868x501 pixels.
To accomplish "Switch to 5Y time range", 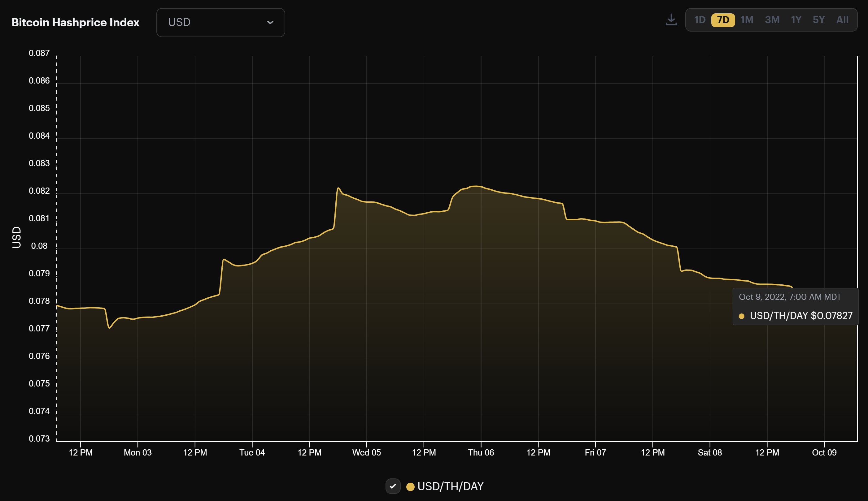I will pos(819,20).
